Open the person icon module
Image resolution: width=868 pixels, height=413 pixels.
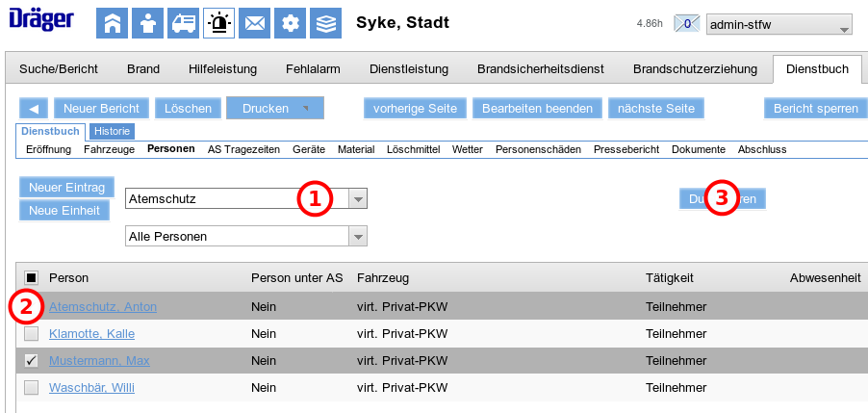click(147, 23)
